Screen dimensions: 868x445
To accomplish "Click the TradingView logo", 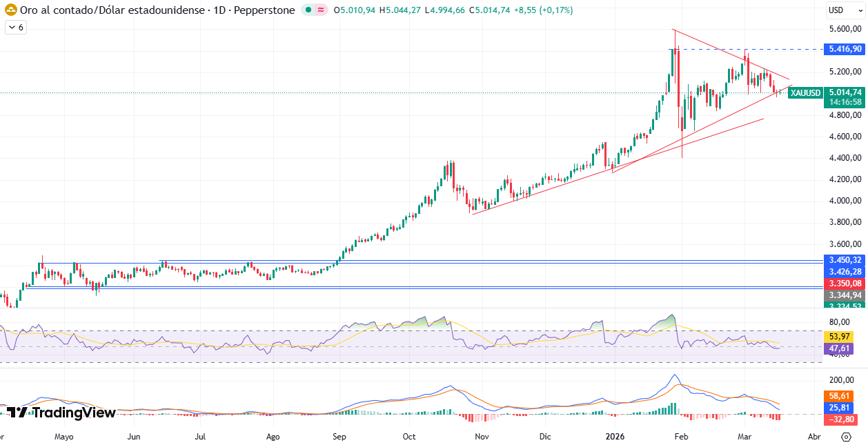I will (x=61, y=413).
